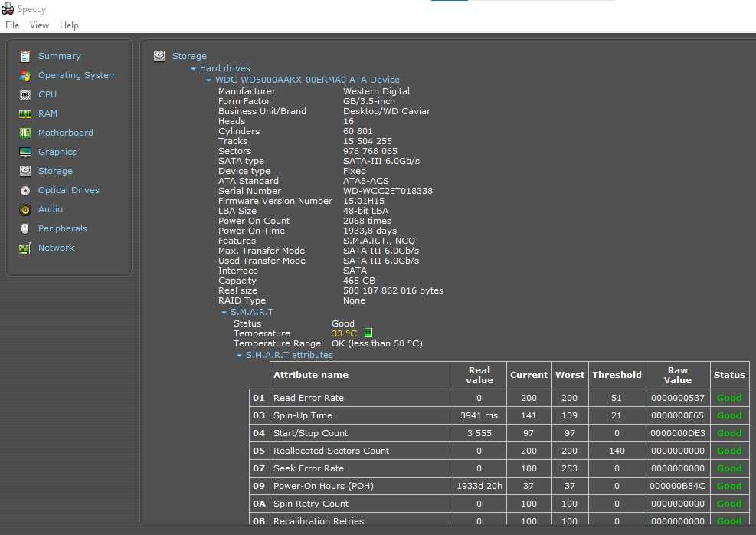Open the Network section label

point(56,248)
